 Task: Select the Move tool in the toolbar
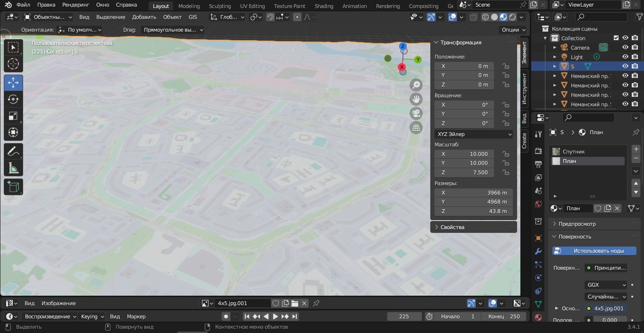pyautogui.click(x=13, y=83)
